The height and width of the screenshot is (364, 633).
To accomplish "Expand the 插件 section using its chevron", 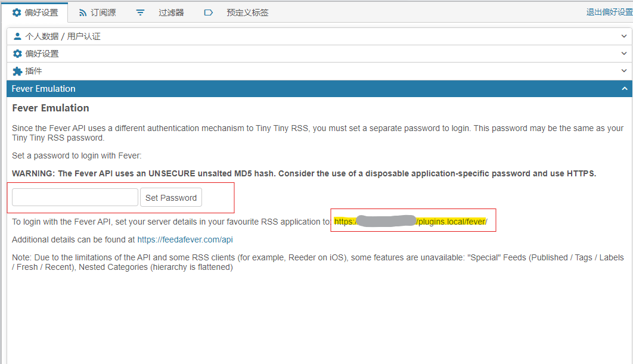I will (624, 71).
